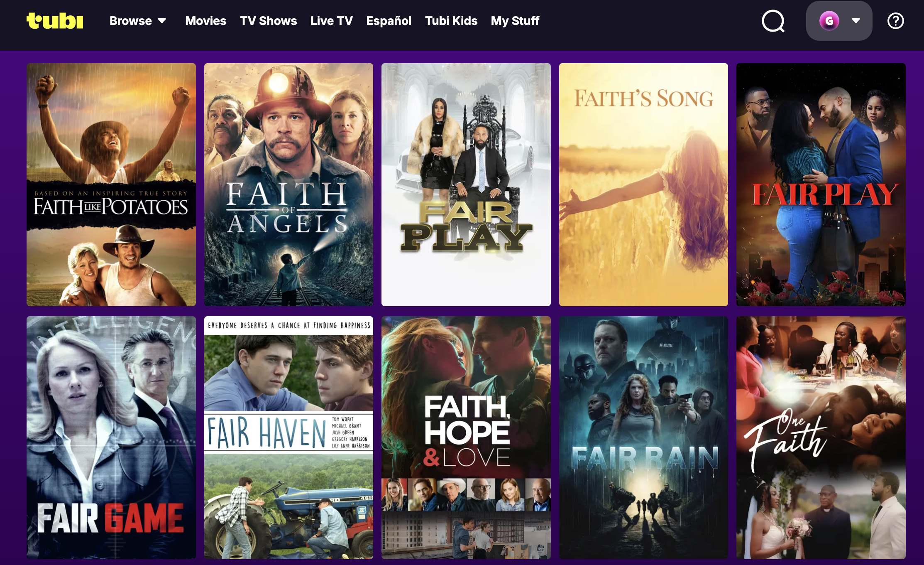The width and height of the screenshot is (924, 565).
Task: Choose the Fair Game poster
Action: coord(111,437)
